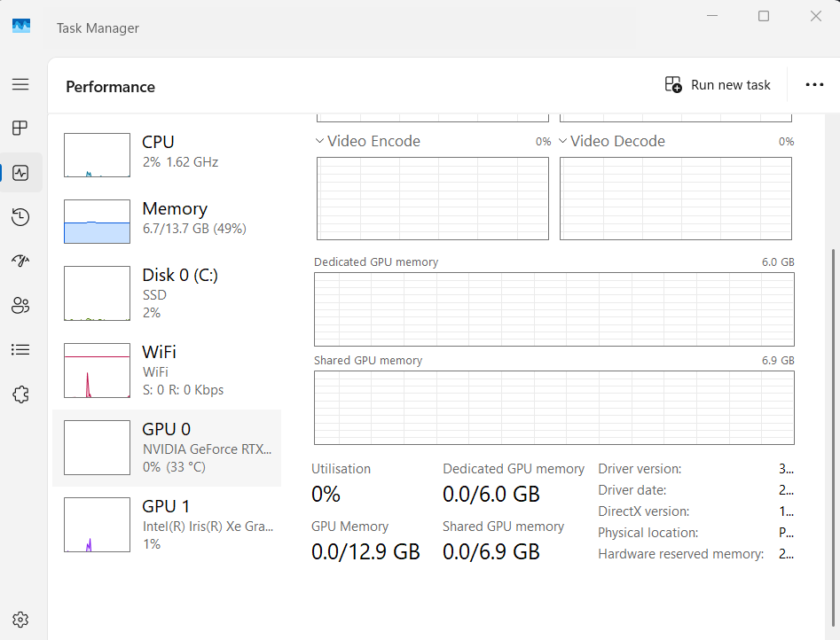Select the WiFi mini graph thumbnail

tap(97, 371)
